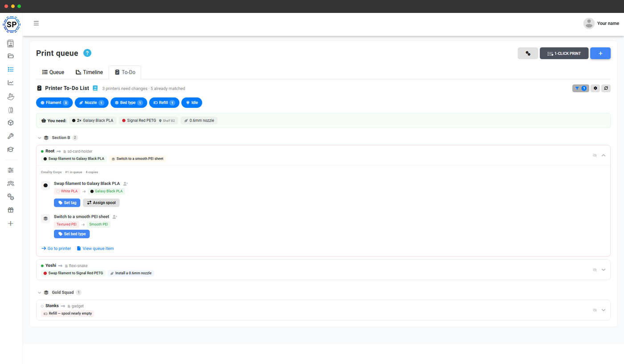Viewport: 624px width, 364px height.
Task: Click the blue plus add button
Action: pos(600,53)
